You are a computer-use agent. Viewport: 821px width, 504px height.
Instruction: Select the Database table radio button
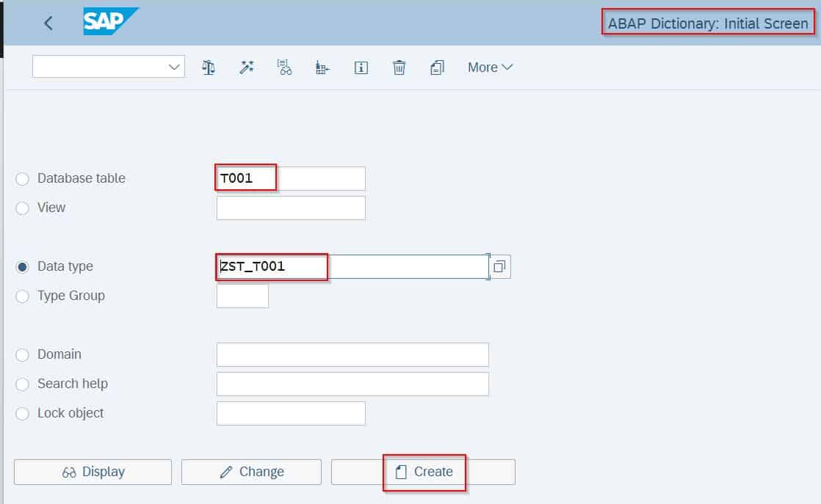(x=22, y=178)
